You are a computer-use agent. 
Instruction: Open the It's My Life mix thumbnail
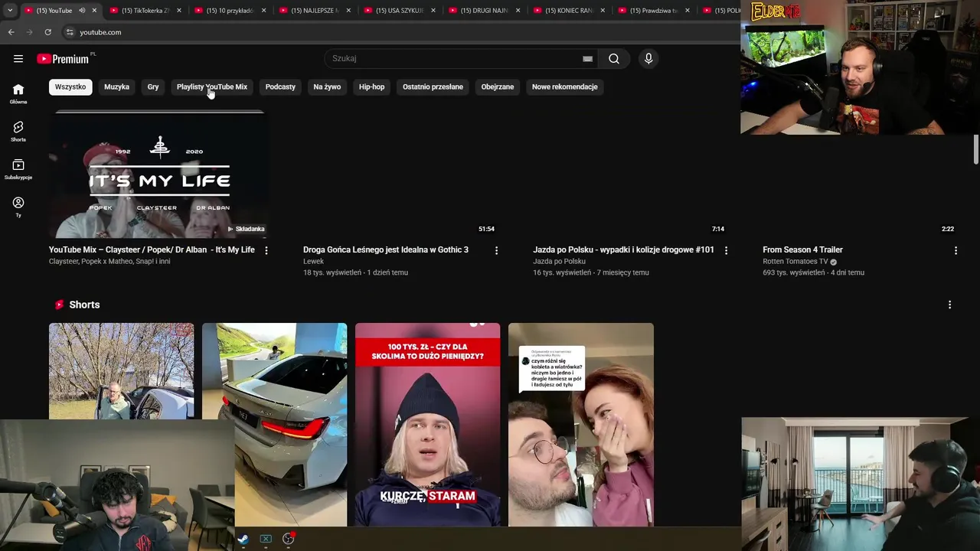coord(158,174)
